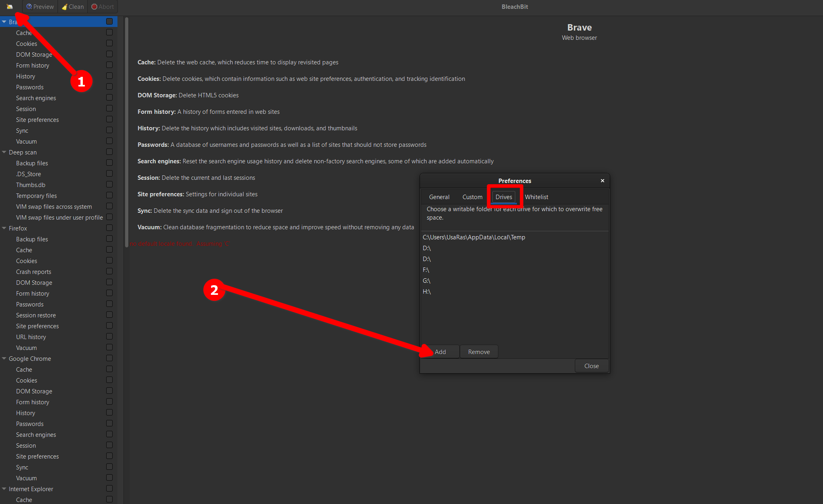
Task: Select the C:\Users\UsaRas Temp drive entry
Action: (474, 237)
